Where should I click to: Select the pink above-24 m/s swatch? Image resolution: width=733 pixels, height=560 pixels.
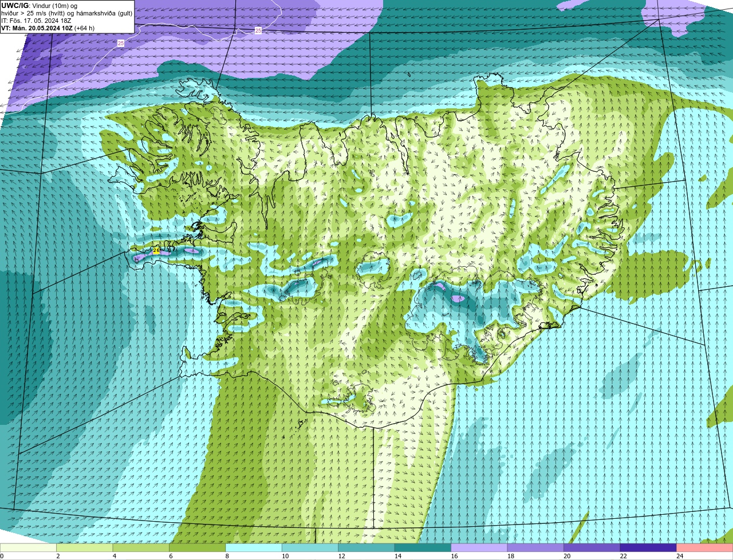704,548
